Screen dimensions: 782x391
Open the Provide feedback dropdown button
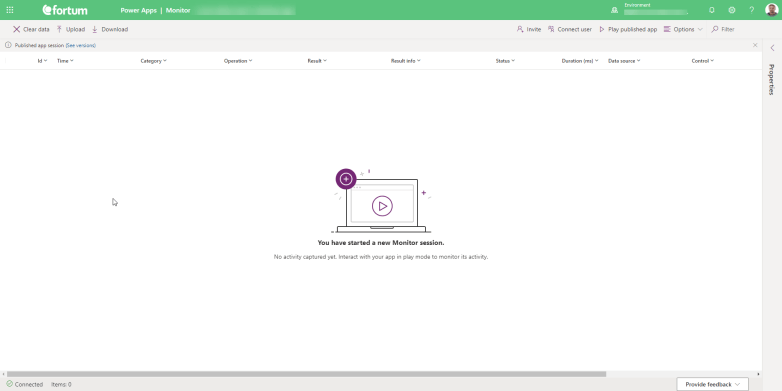point(712,385)
